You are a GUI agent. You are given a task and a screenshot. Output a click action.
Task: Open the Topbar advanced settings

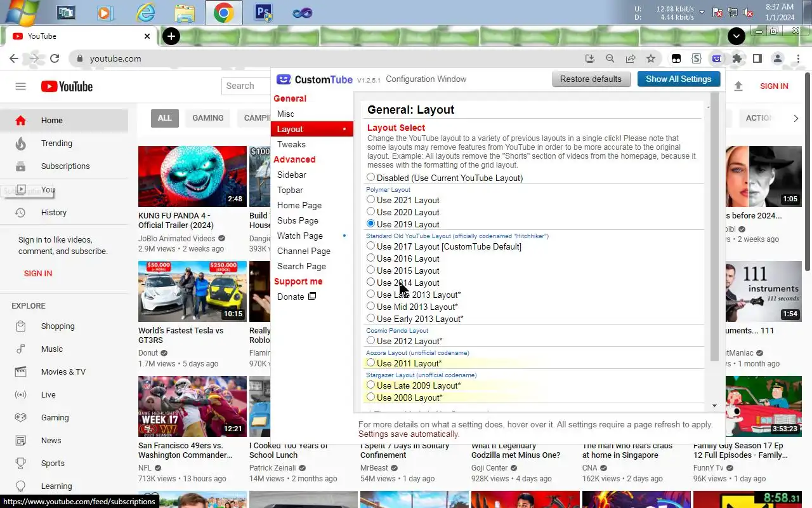pos(311,190)
